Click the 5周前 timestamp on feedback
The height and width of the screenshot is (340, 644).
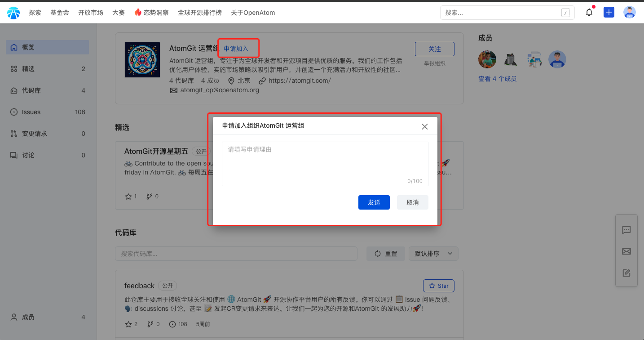[x=203, y=324]
